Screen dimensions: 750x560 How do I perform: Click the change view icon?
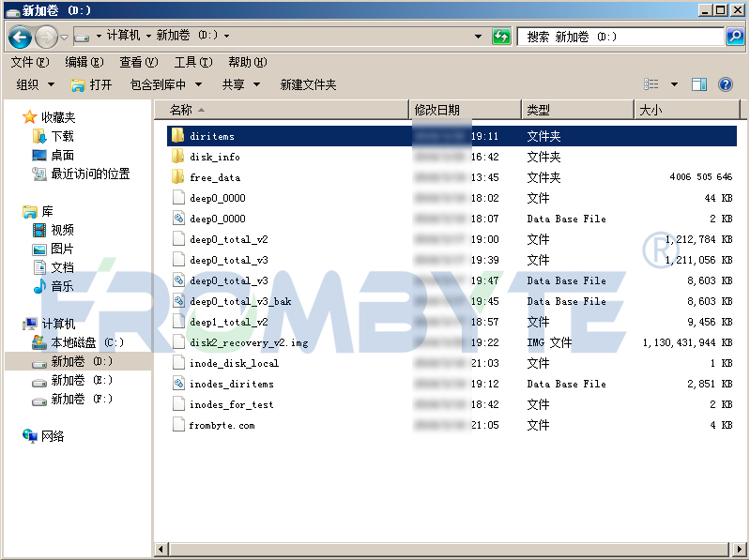(651, 84)
